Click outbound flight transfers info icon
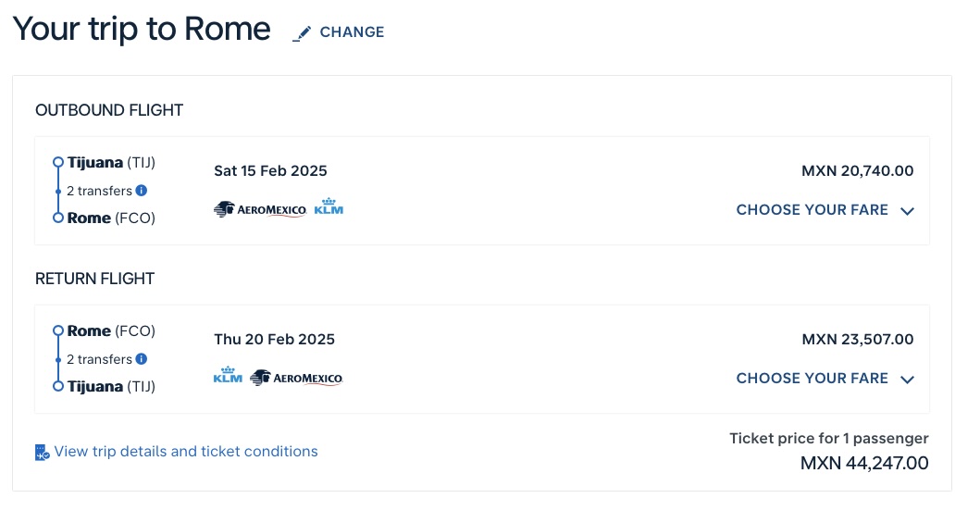This screenshot has height=523, width=980. (x=142, y=191)
